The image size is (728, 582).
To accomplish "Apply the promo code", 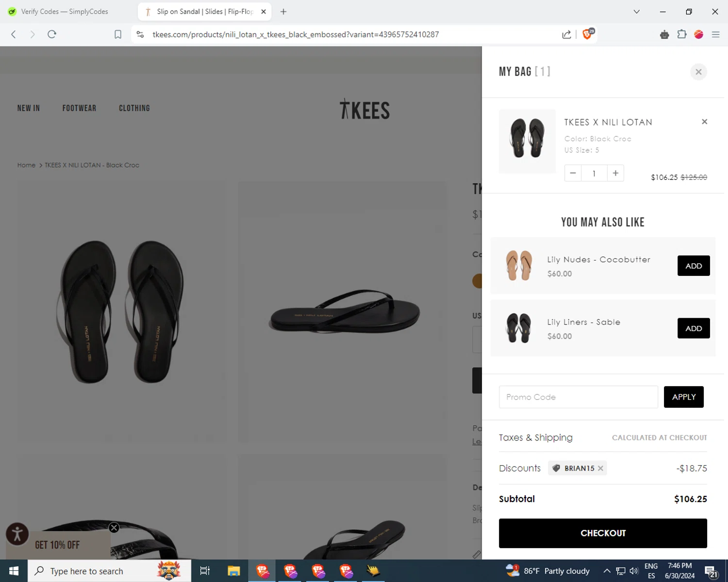I will 683,397.
